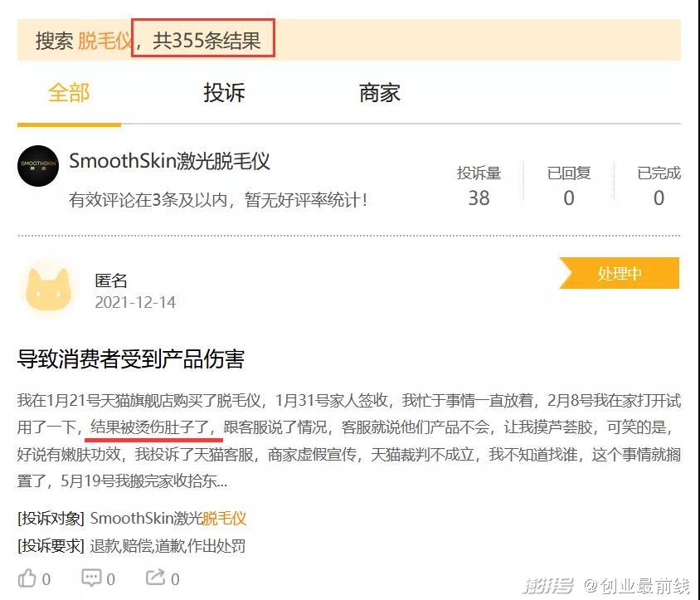Switch to the 全部 tab
Viewport: 700px width, 600px height.
[x=69, y=93]
